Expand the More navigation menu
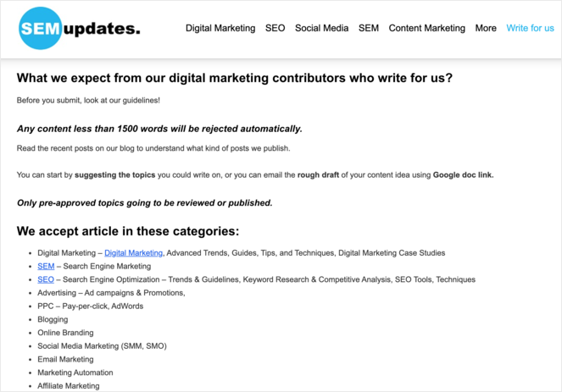The image size is (562, 392). pos(486,28)
